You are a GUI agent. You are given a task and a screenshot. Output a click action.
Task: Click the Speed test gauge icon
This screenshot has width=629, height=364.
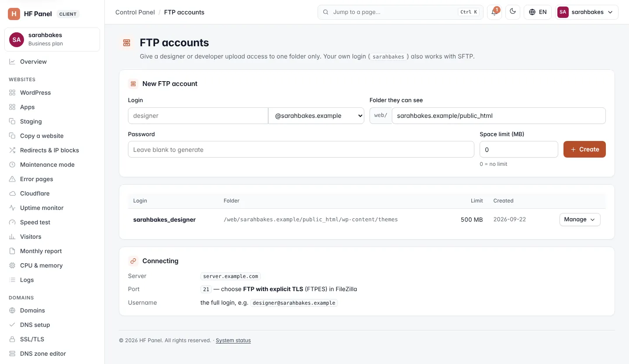pyautogui.click(x=12, y=222)
